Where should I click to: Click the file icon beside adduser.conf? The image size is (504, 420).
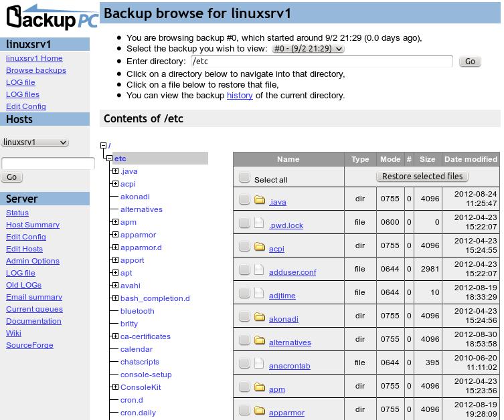click(259, 270)
